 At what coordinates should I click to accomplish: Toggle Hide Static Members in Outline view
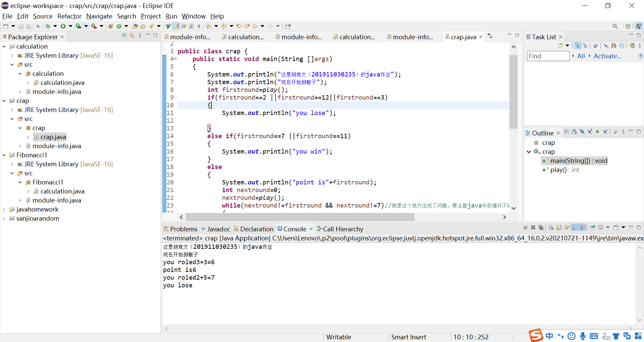pyautogui.click(x=590, y=132)
